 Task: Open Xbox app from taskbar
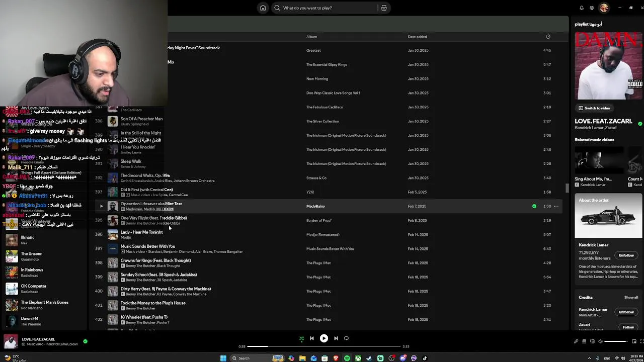pos(358,358)
